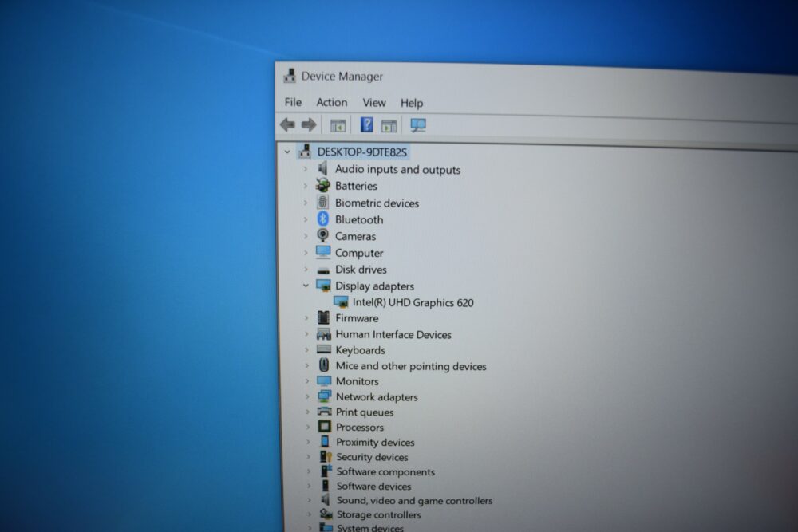Select the Security devices text

click(x=372, y=457)
